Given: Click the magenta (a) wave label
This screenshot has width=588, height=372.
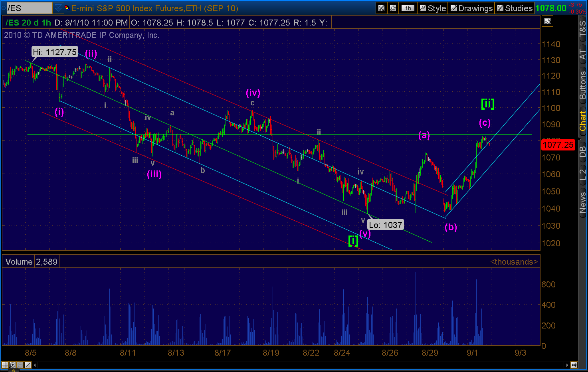Looking at the screenshot, I should coord(424,135).
